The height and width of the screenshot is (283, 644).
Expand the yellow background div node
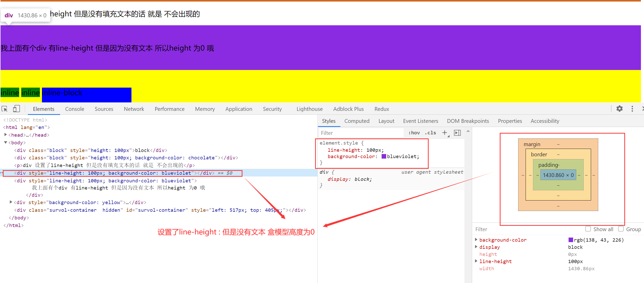pos(11,202)
